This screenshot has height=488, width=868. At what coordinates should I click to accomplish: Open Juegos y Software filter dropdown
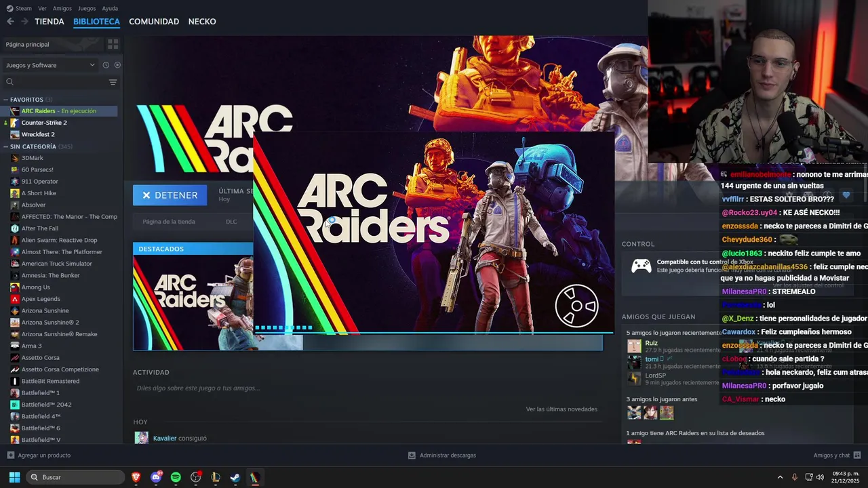tap(51, 65)
